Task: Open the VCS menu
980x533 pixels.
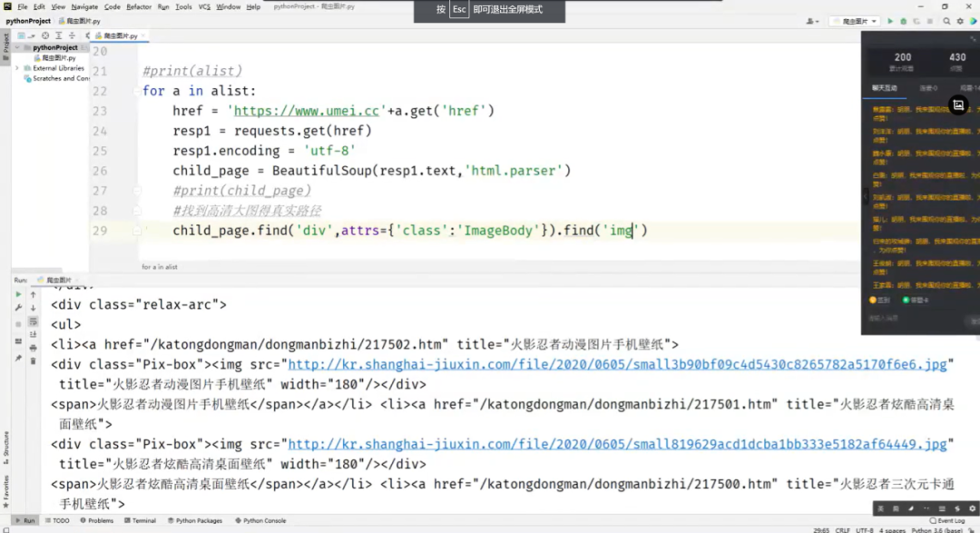Action: pos(204,7)
